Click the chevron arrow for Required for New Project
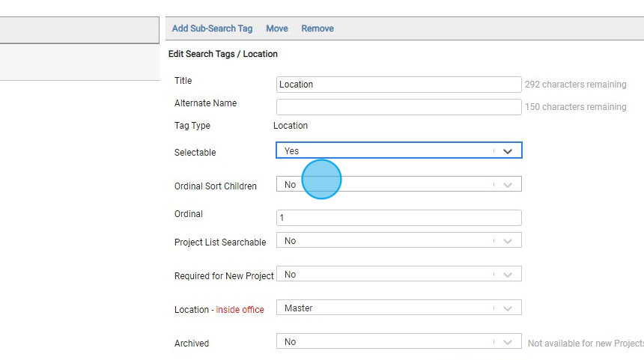 [508, 275]
